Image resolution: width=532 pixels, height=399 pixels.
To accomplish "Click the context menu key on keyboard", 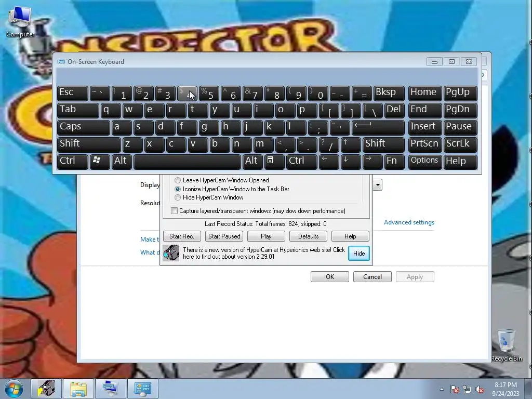I will coord(274,162).
